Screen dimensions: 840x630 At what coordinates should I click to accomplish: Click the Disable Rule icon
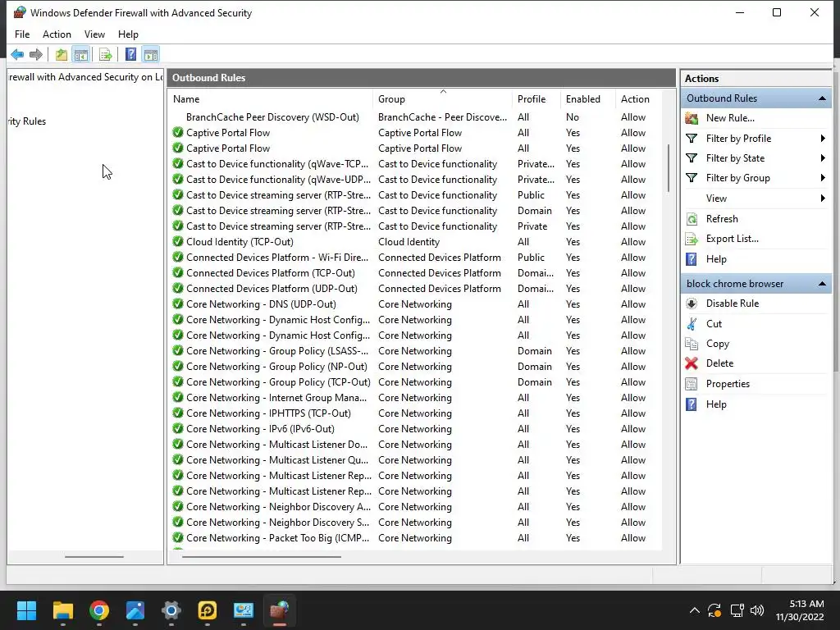tap(692, 304)
